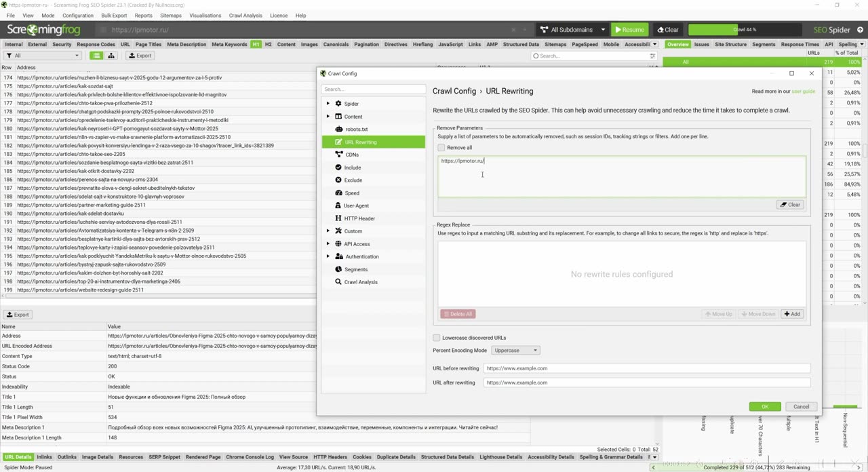Open the Crawl Analysis magnifier icon entry
This screenshot has width=868, height=472.
338,282
